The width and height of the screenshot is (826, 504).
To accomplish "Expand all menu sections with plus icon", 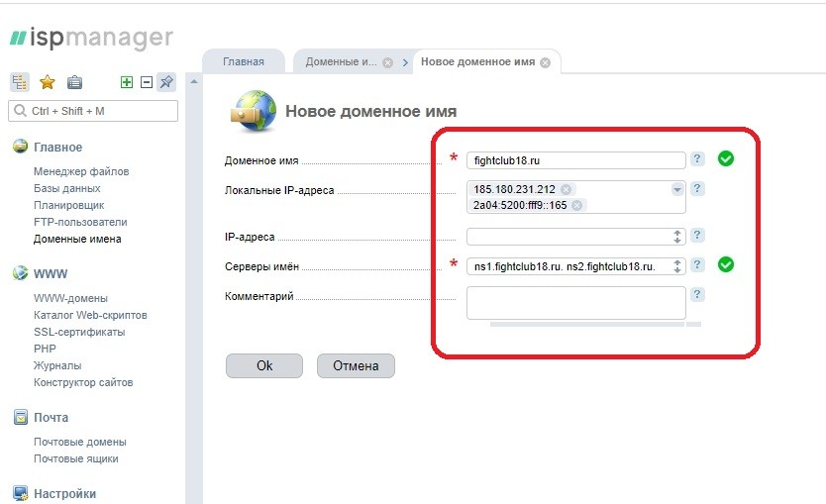I will pyautogui.click(x=127, y=82).
